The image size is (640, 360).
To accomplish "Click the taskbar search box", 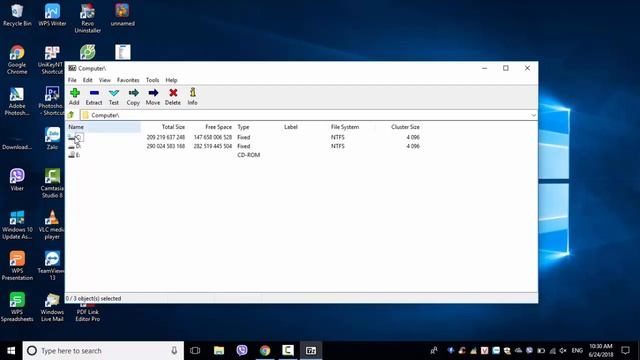I will tap(103, 351).
